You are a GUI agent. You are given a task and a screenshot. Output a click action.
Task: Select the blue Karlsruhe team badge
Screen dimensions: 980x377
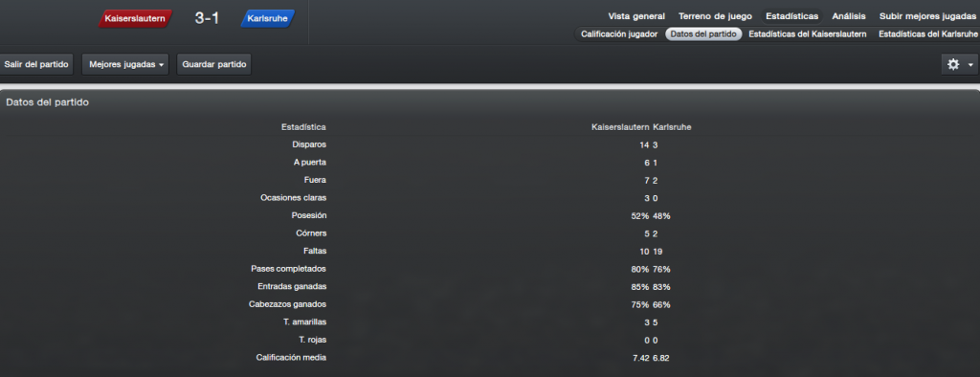268,19
